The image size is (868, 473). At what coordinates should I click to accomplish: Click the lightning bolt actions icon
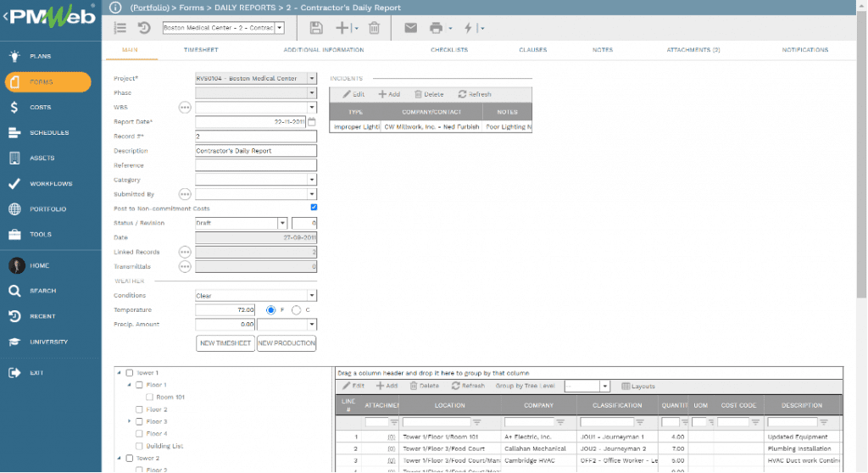pos(468,28)
